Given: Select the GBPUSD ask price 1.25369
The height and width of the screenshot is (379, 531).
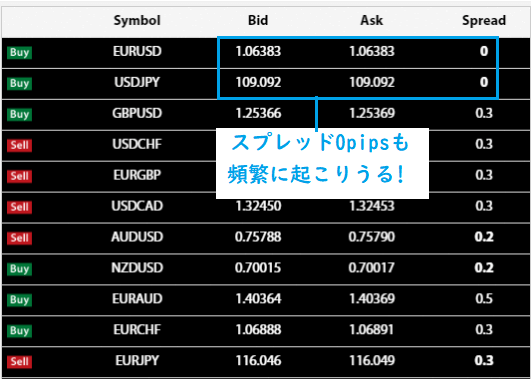Looking at the screenshot, I should tap(372, 113).
